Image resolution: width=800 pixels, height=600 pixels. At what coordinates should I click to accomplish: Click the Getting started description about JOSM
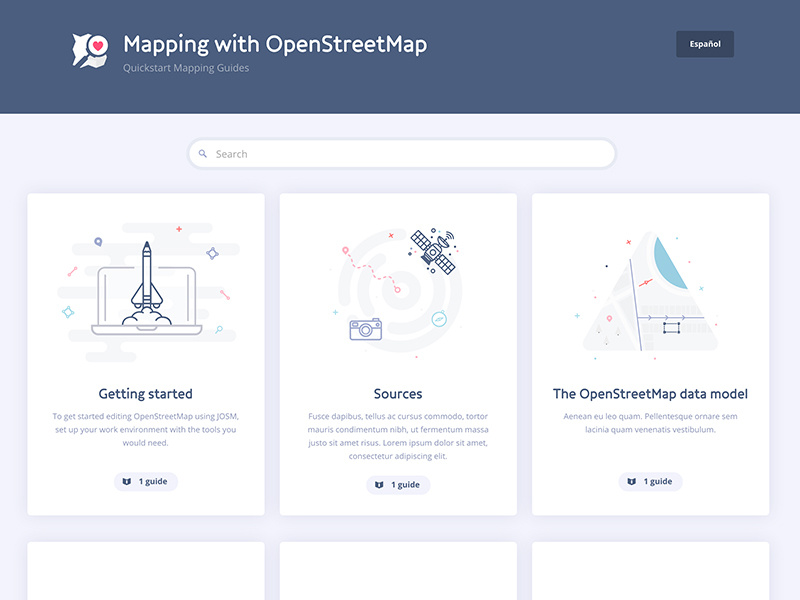pyautogui.click(x=146, y=430)
